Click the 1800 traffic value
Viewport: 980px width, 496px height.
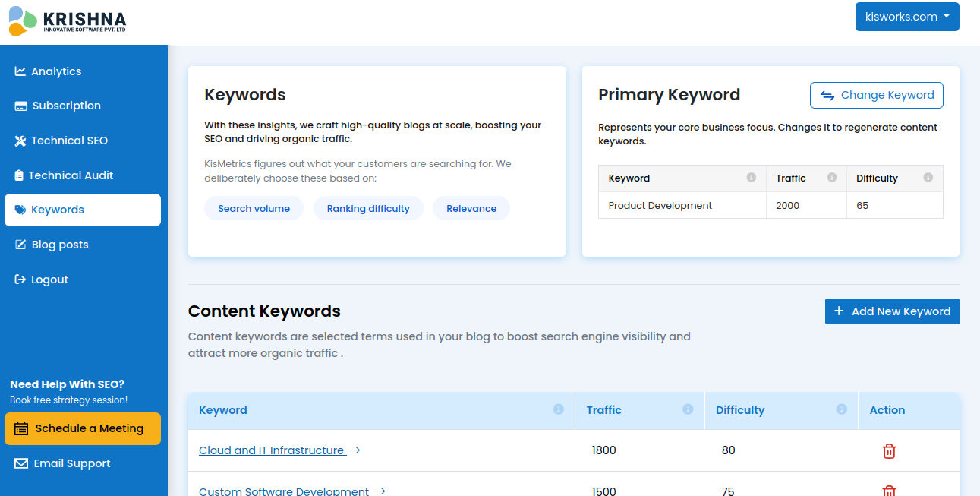click(604, 450)
